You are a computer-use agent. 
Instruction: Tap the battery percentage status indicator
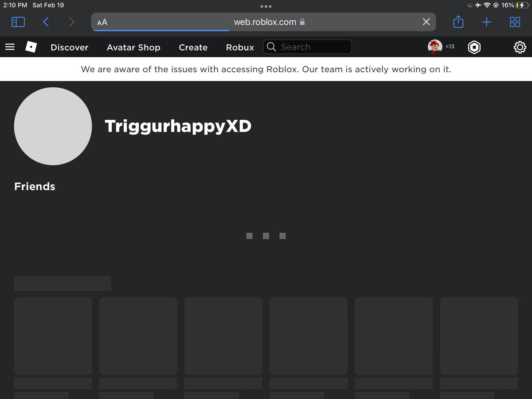(508, 5)
